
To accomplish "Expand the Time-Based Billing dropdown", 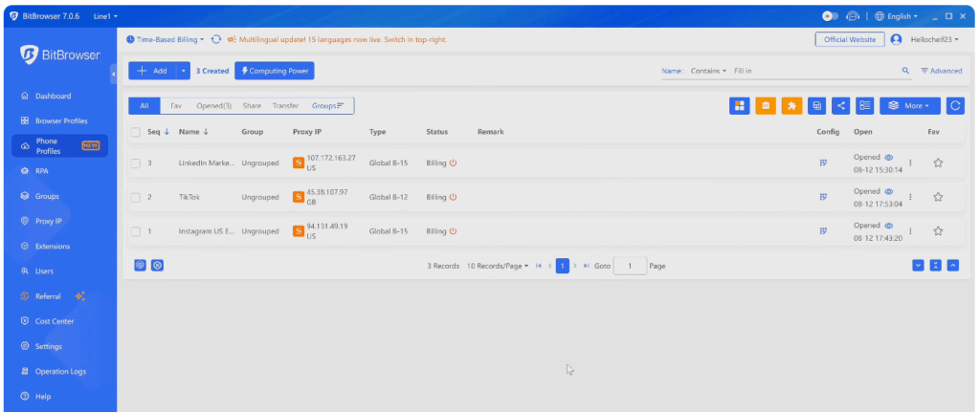I will [166, 39].
